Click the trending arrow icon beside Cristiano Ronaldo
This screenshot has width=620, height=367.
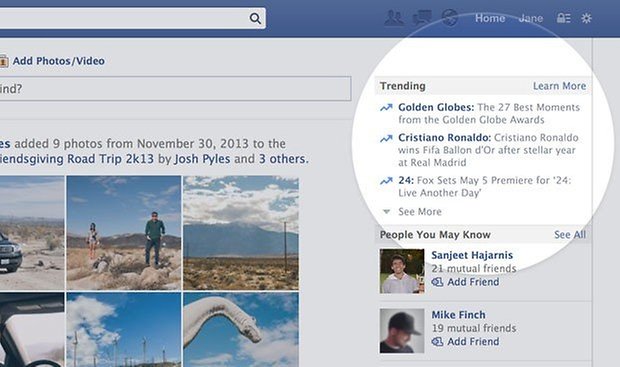(x=386, y=138)
